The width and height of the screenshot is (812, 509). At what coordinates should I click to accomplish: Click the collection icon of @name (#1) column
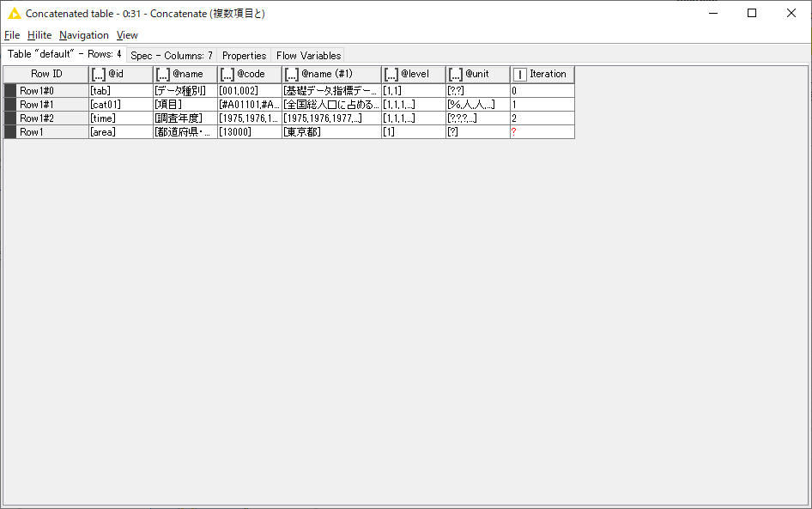click(292, 75)
